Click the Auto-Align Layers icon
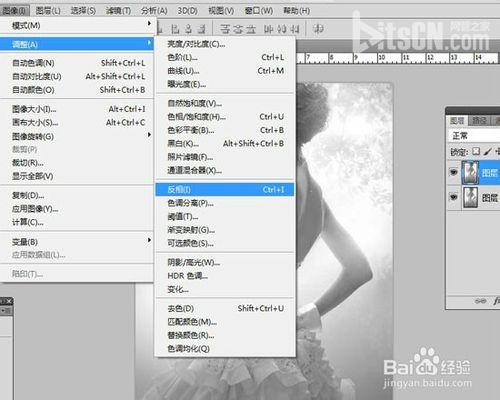The image size is (500, 400). click(x=318, y=29)
